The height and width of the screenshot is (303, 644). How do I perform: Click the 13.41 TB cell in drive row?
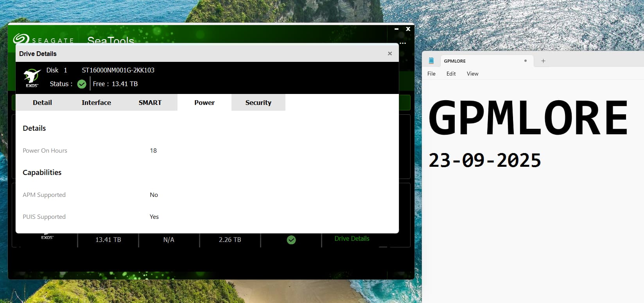click(108, 240)
